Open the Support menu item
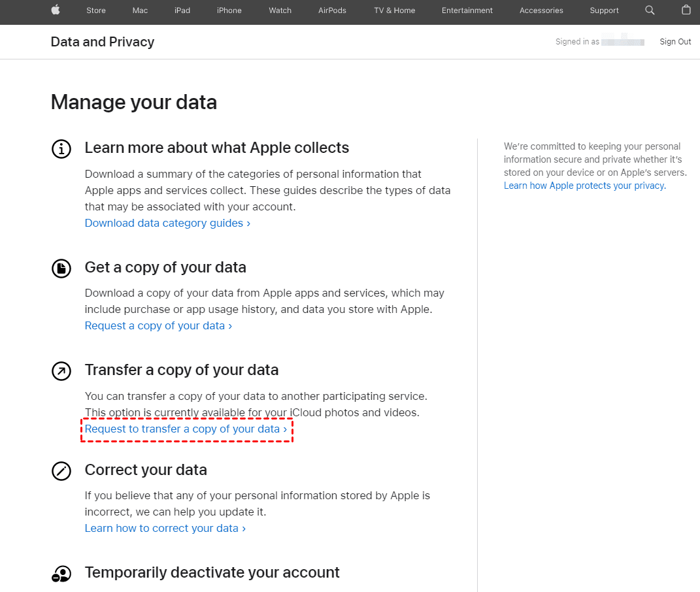Image resolution: width=700 pixels, height=592 pixels. [x=604, y=10]
